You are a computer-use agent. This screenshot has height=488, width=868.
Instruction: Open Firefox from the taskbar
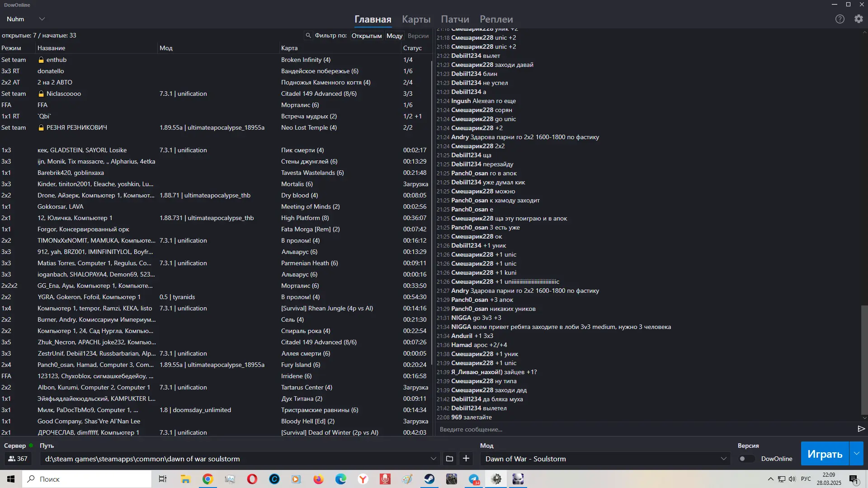318,479
